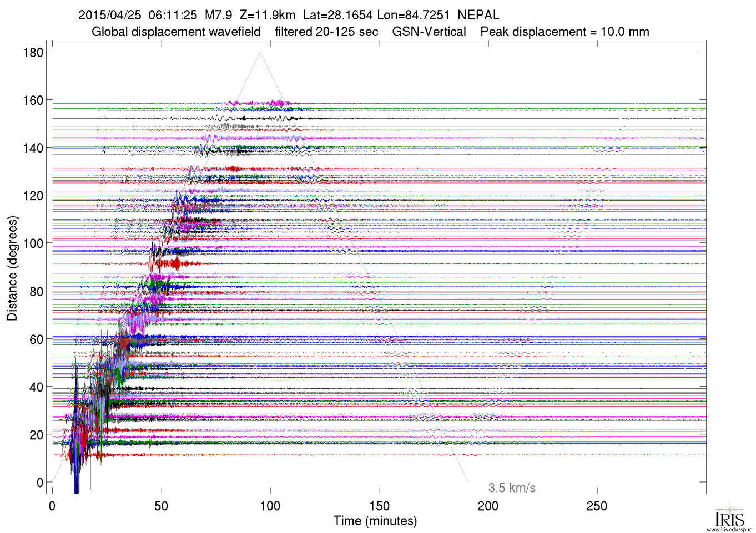Open the www.iris.edu/spud link

(x=729, y=530)
